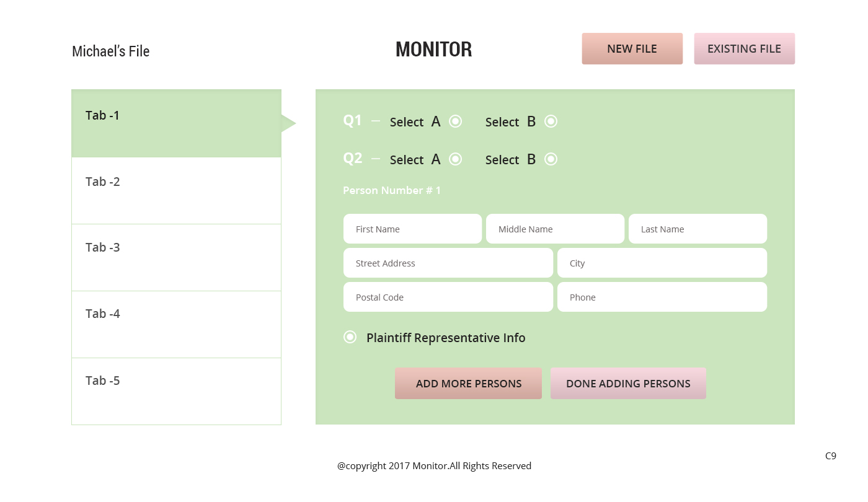Click the Street Address field

448,263
